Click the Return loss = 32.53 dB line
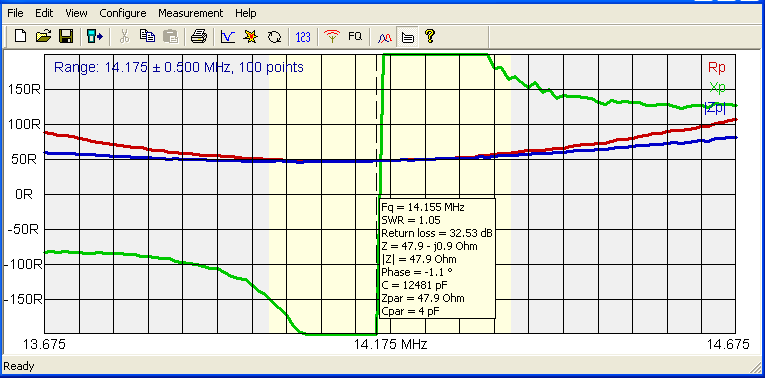 [437, 233]
